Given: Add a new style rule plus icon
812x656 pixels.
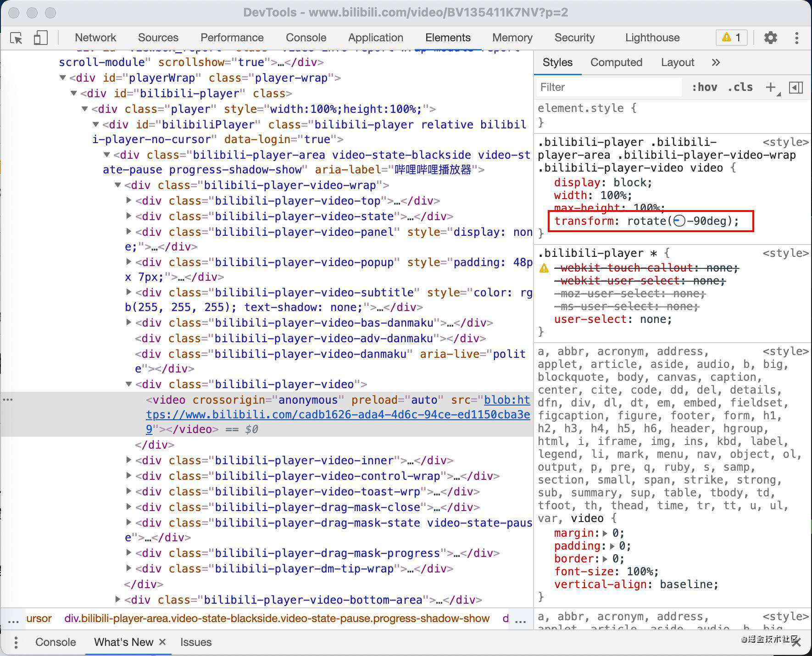Looking at the screenshot, I should pyautogui.click(x=771, y=87).
